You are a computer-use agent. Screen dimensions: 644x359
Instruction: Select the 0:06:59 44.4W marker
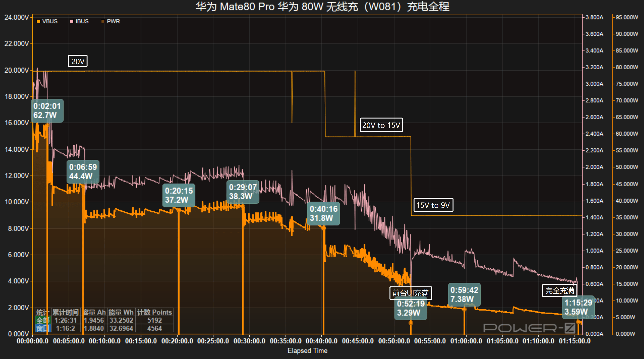pyautogui.click(x=83, y=171)
